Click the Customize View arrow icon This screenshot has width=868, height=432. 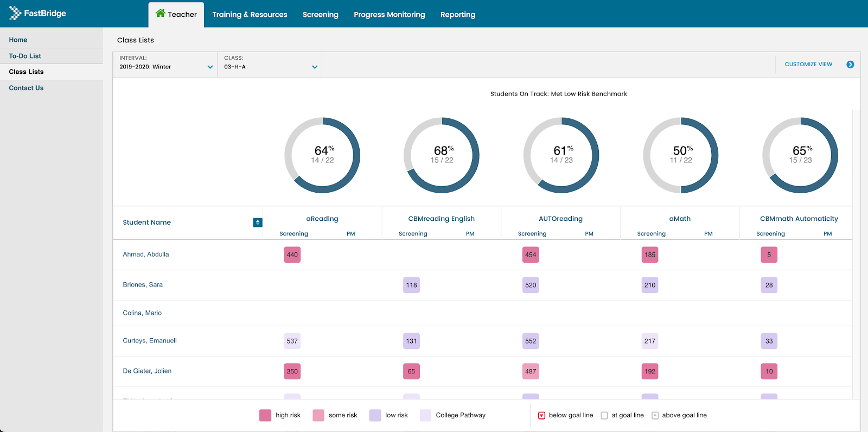(850, 65)
